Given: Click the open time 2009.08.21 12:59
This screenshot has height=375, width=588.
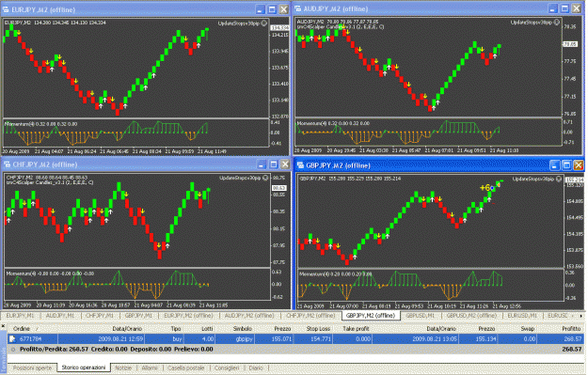Looking at the screenshot, I should (120, 339).
